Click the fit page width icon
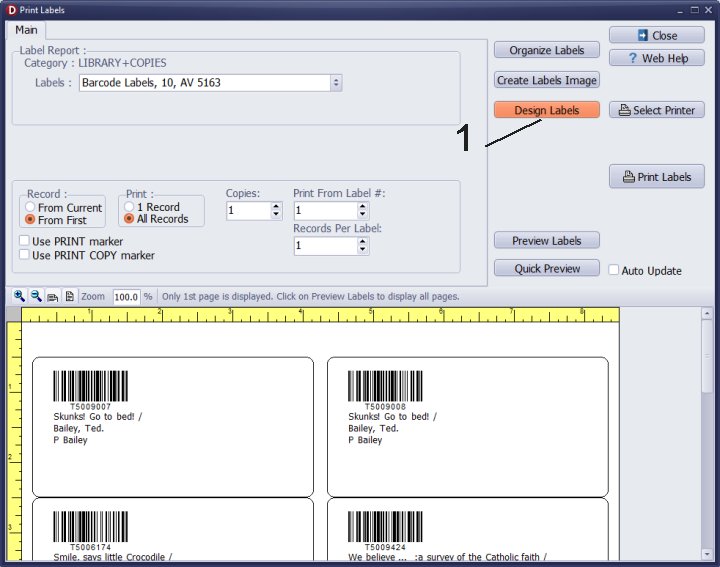 pos(52,297)
